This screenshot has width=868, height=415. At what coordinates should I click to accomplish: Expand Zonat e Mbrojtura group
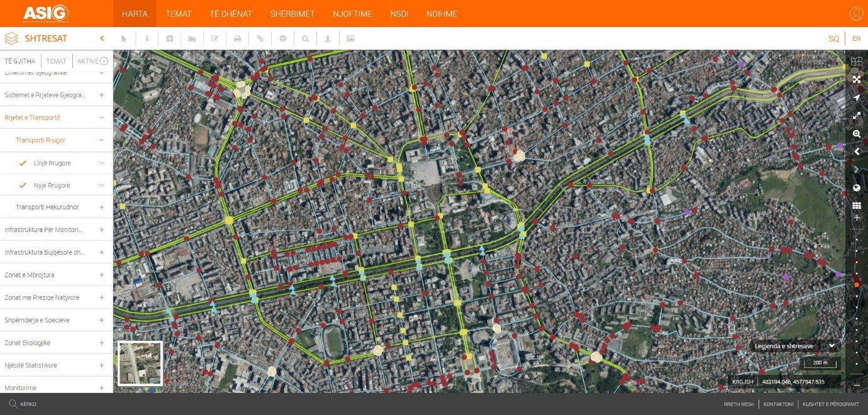pyautogui.click(x=101, y=275)
